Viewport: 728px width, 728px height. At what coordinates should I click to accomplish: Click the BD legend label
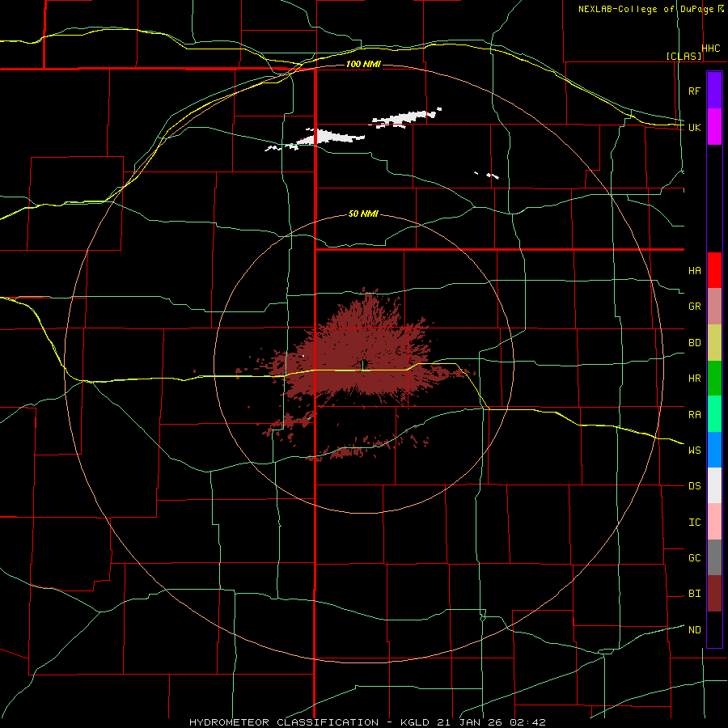click(x=694, y=343)
